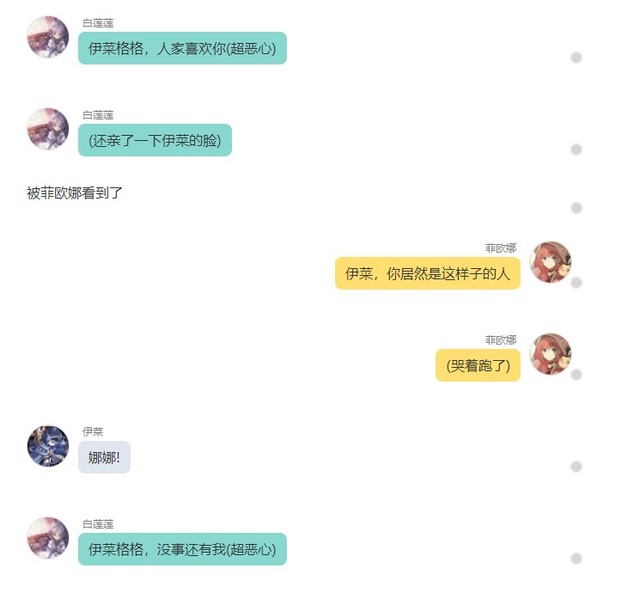Click 伊菜's blue avatar

pos(48,446)
